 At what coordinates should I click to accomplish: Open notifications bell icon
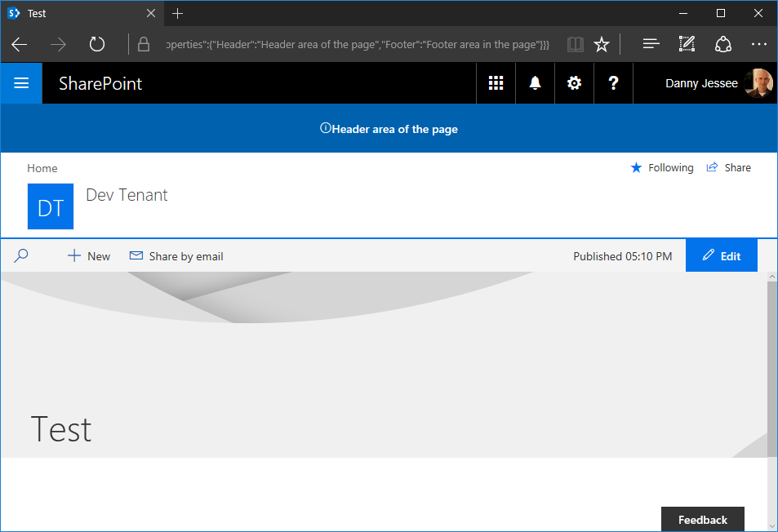535,83
